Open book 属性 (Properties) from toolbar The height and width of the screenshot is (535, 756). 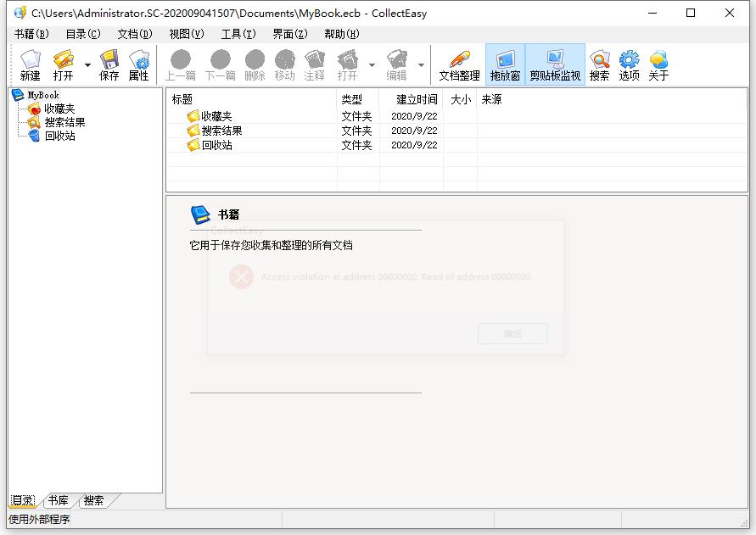138,64
